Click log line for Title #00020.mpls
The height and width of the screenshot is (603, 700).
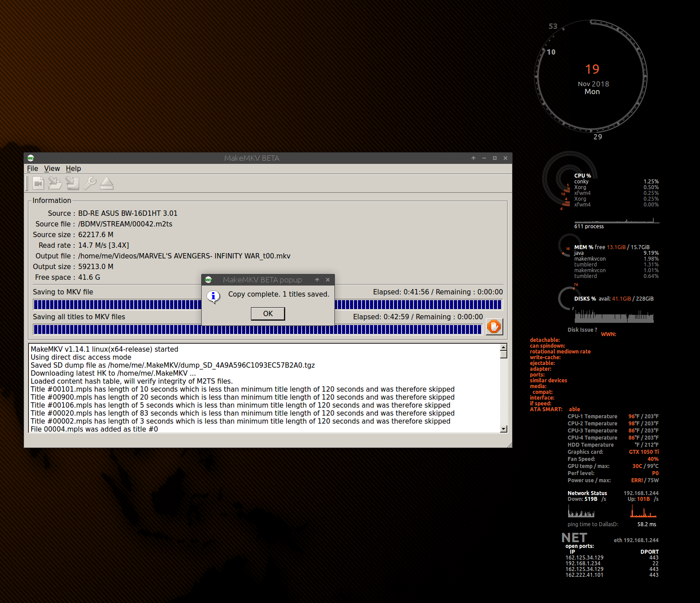(243, 413)
